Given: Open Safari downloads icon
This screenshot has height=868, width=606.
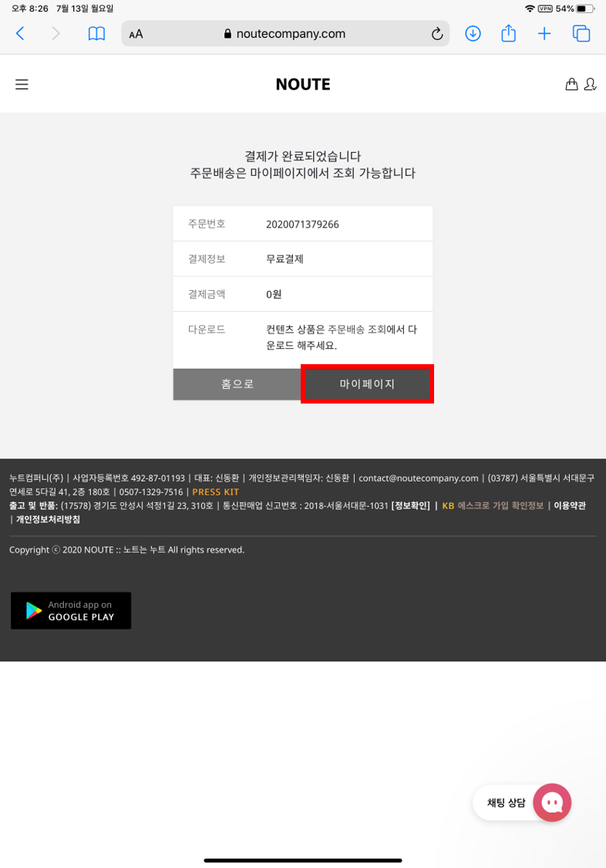Looking at the screenshot, I should 473,34.
